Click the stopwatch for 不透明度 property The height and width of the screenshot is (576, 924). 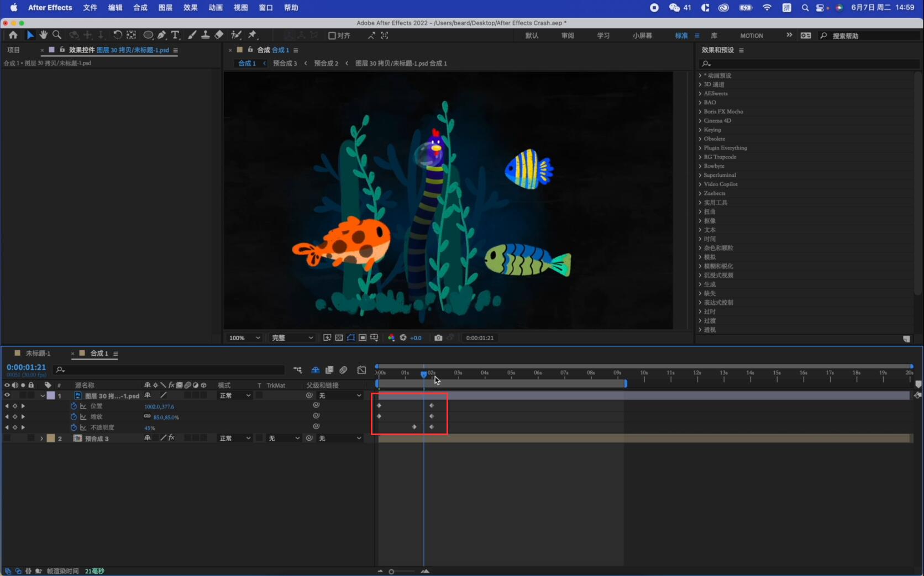click(73, 427)
